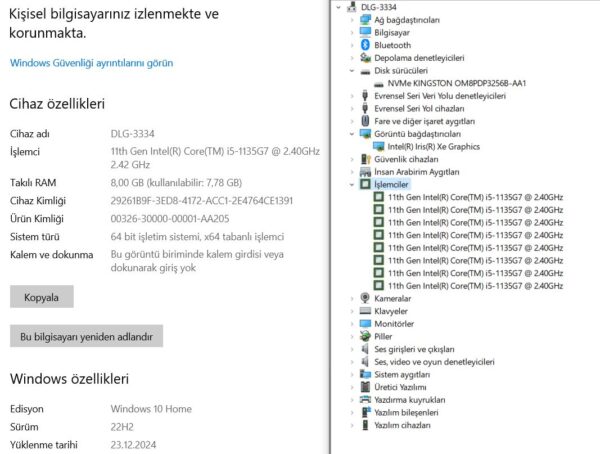Click the Klavyeler keyboard icon
Image resolution: width=600 pixels, height=454 pixels.
365,311
